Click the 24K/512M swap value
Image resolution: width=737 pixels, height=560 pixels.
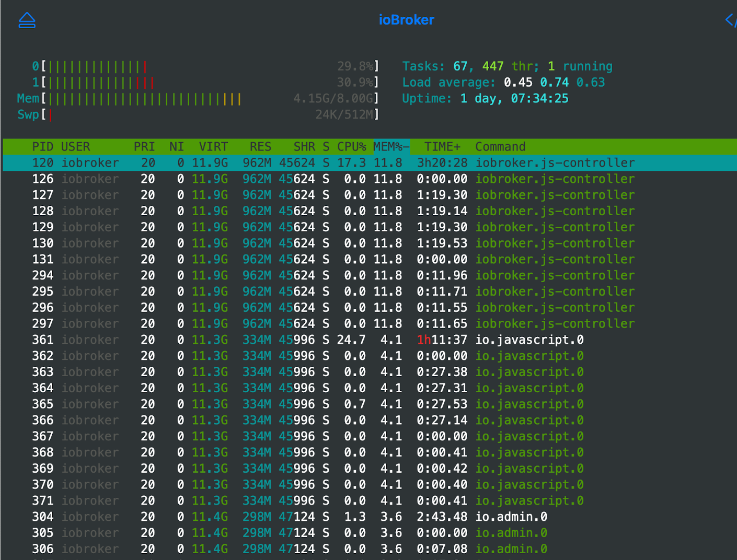tap(344, 114)
